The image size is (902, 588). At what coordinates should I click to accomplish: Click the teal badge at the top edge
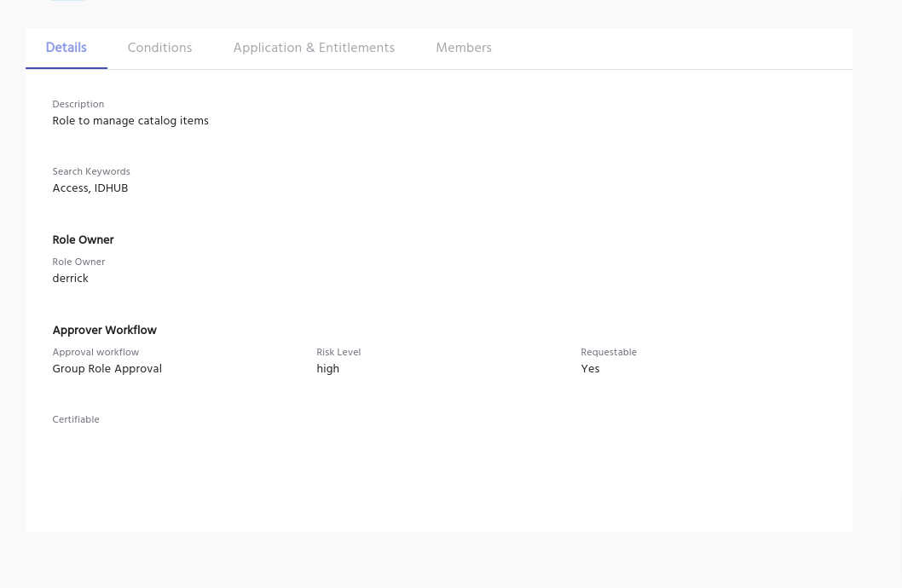pos(67,1)
